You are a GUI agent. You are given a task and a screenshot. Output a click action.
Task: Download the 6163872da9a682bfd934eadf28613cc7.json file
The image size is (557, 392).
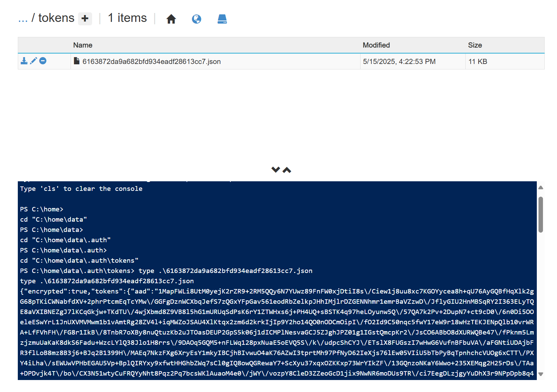pyautogui.click(x=24, y=61)
